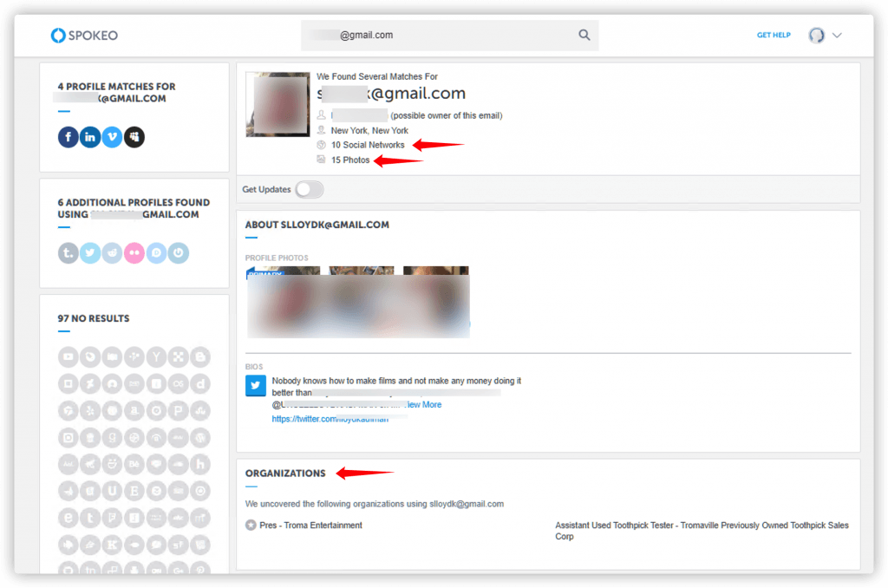The image size is (888, 588).
Task: Click the 'ORGANIZATIONS' section heading
Action: (x=285, y=474)
